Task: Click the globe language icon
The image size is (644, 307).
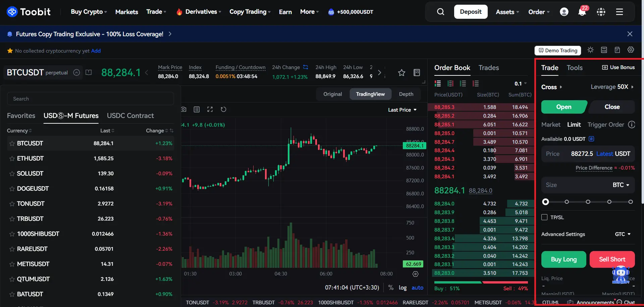Action: (x=601, y=12)
